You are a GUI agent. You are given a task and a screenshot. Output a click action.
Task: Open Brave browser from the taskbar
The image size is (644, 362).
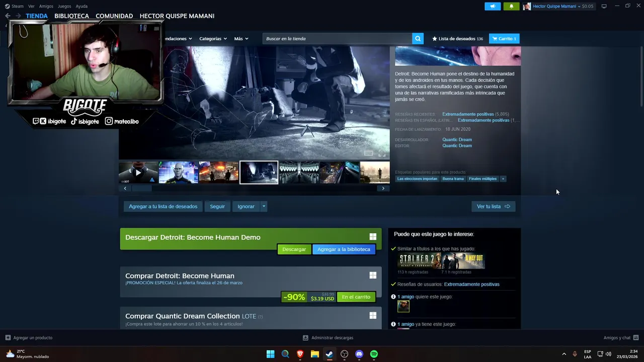pos(300,354)
